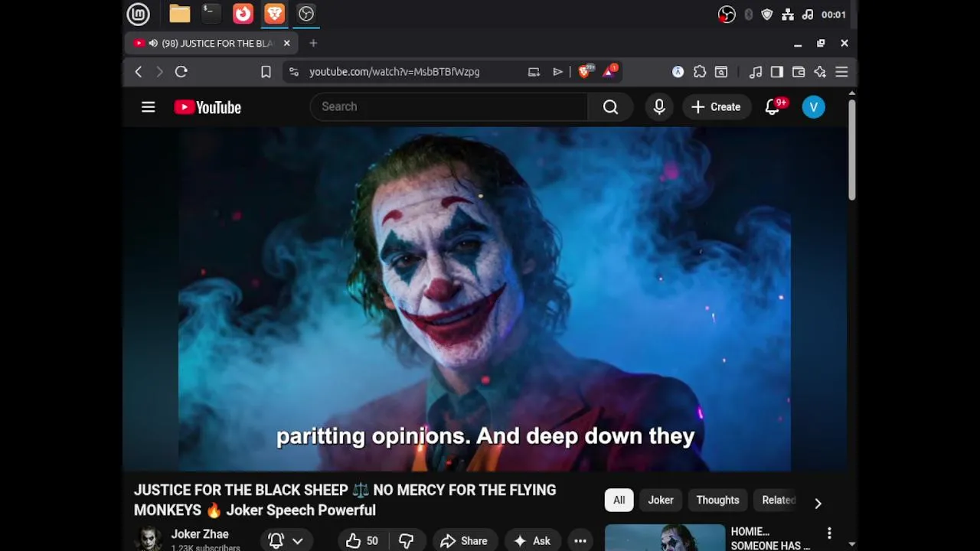The image size is (980, 551).
Task: Open the YouTube guide hamburger menu
Action: click(149, 107)
